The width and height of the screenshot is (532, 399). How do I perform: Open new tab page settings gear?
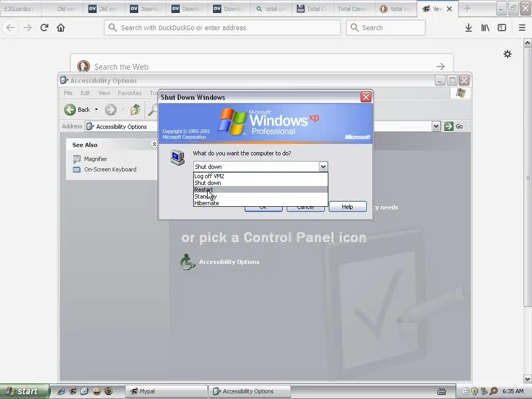tap(508, 54)
